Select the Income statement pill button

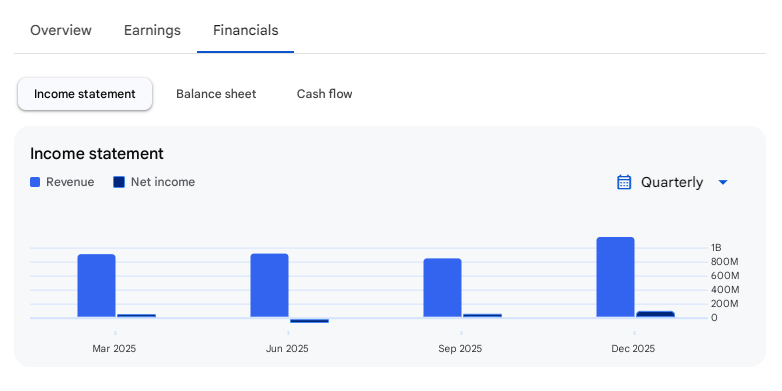point(85,94)
